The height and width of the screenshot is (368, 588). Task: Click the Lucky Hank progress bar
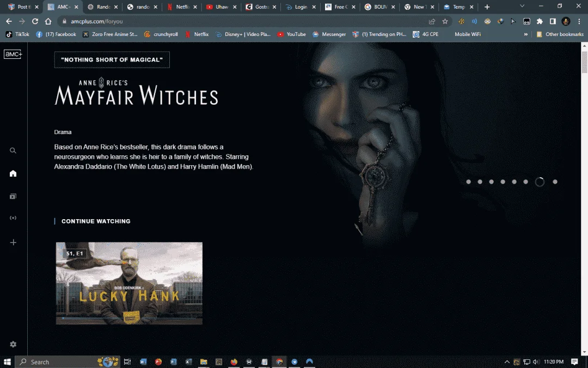(129, 318)
